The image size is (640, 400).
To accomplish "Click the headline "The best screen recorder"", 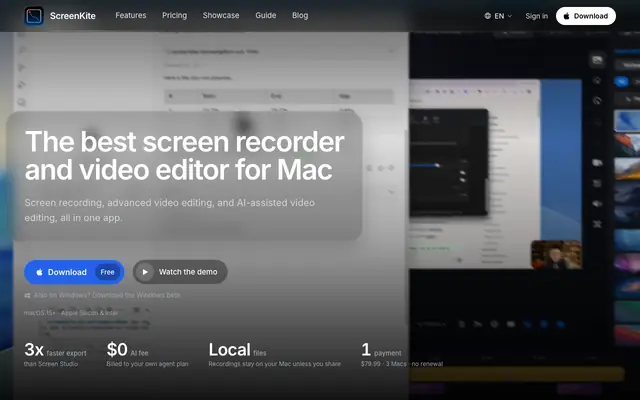I will [184, 142].
